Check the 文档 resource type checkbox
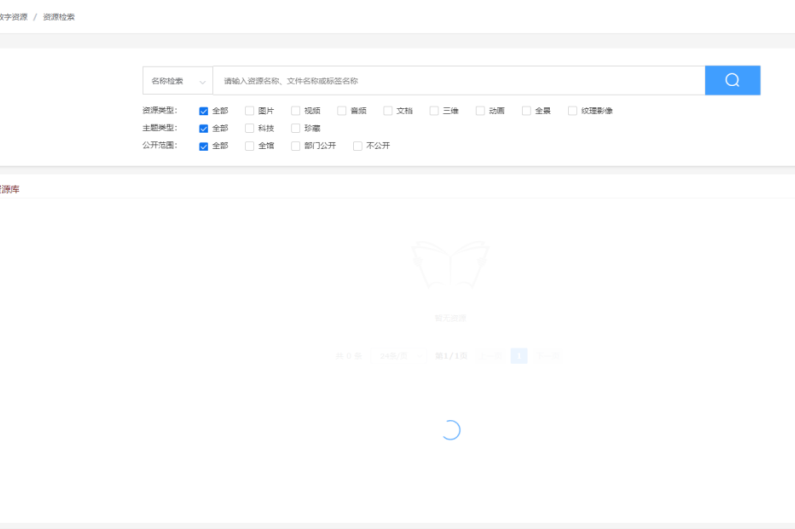This screenshot has height=529, width=795. (x=388, y=111)
